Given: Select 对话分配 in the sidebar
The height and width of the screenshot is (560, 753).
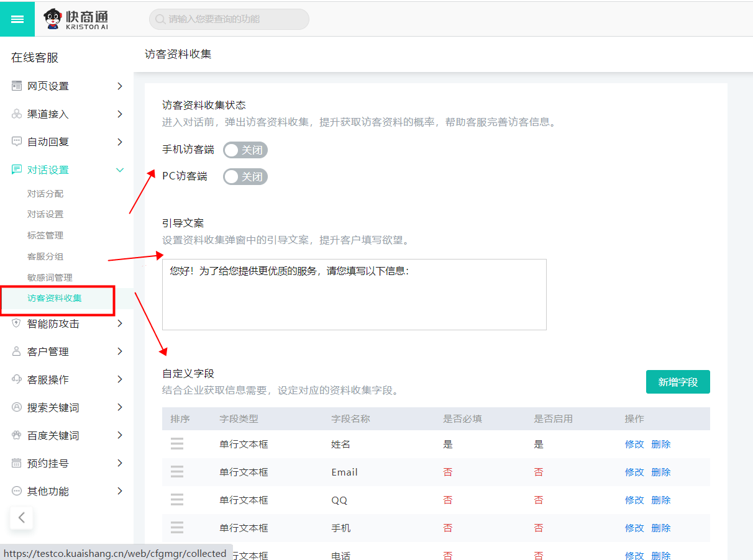Looking at the screenshot, I should (45, 194).
